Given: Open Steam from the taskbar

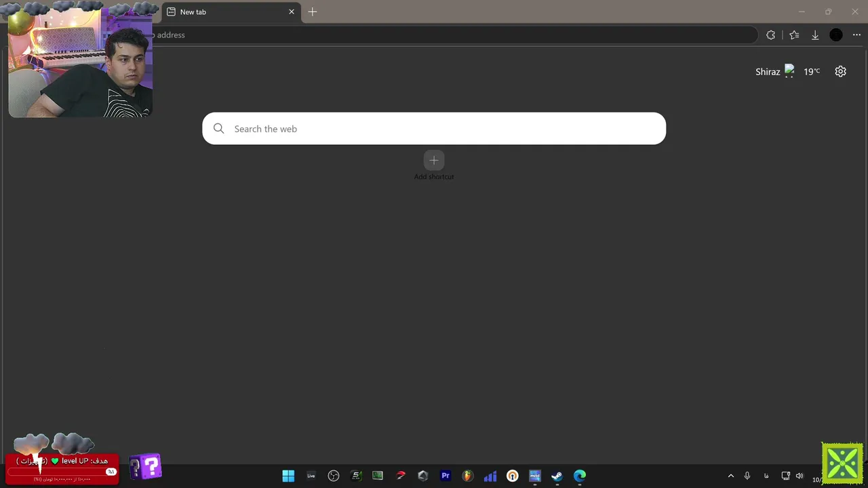Looking at the screenshot, I should (x=557, y=476).
